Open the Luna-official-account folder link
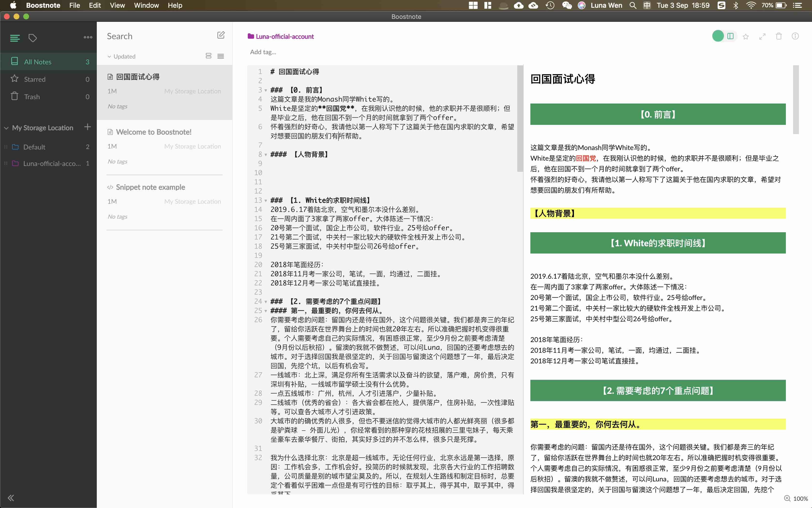This screenshot has height=508, width=812. coord(284,36)
